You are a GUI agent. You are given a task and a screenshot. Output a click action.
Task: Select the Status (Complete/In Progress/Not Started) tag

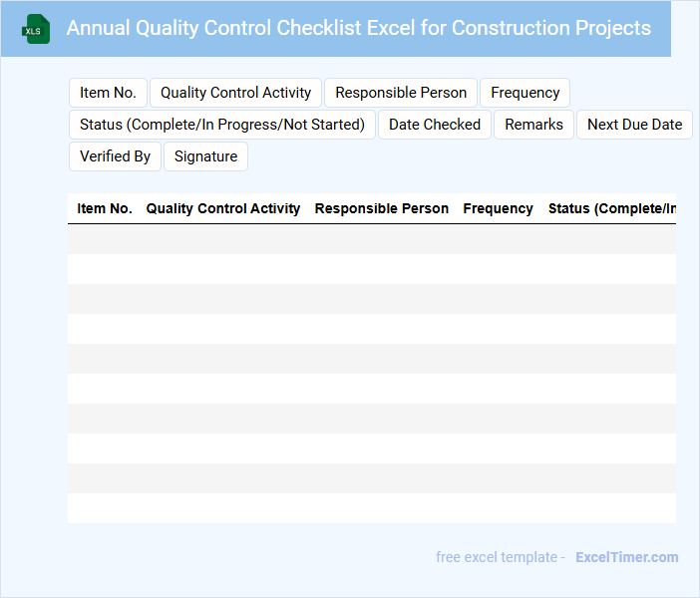[x=222, y=125]
